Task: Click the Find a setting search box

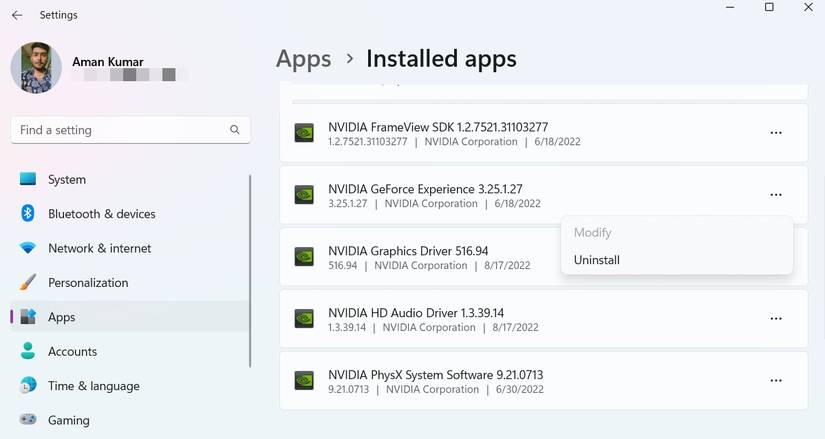Action: 120,130
